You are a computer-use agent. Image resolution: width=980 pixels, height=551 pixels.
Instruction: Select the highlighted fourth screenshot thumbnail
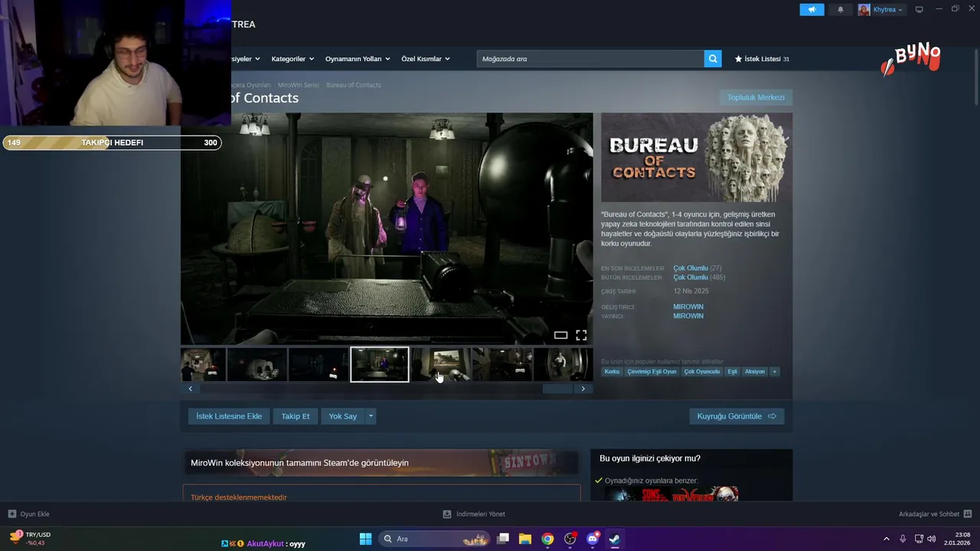pos(380,364)
